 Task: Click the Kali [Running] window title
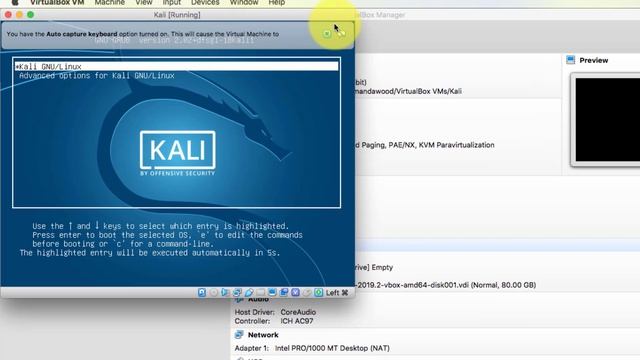point(177,15)
